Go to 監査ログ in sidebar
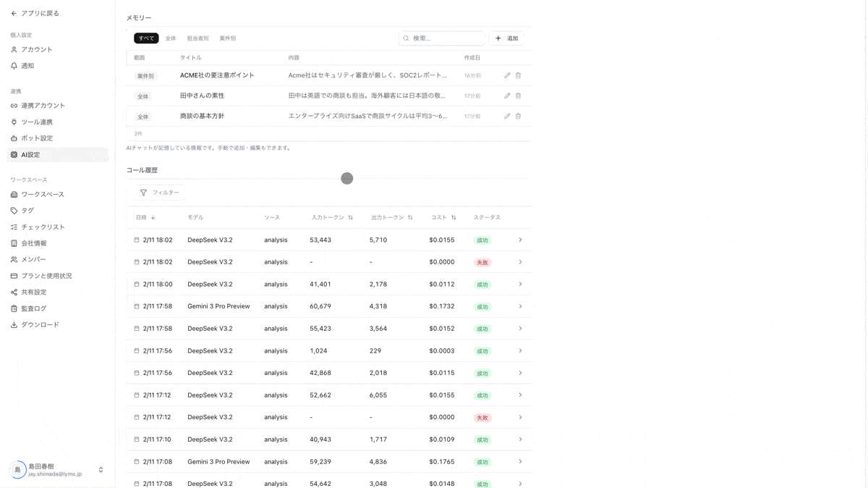Viewport: 868px width, 488px height. (33, 308)
